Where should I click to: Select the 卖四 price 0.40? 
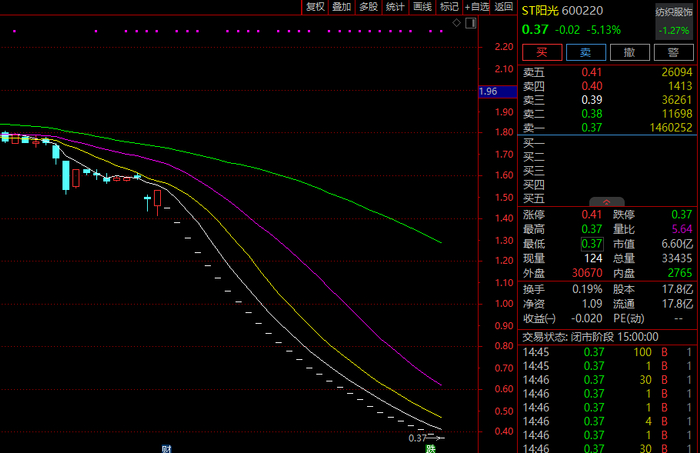(592, 86)
